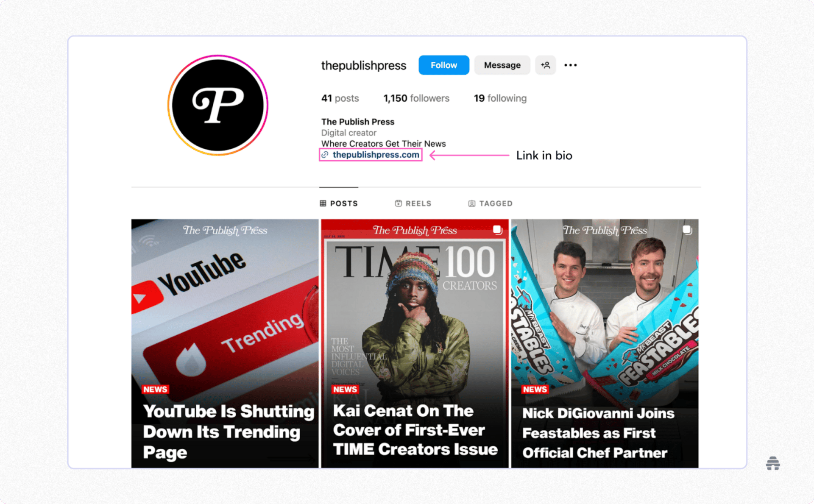
Task: Click the 41 posts count
Action: pos(340,98)
